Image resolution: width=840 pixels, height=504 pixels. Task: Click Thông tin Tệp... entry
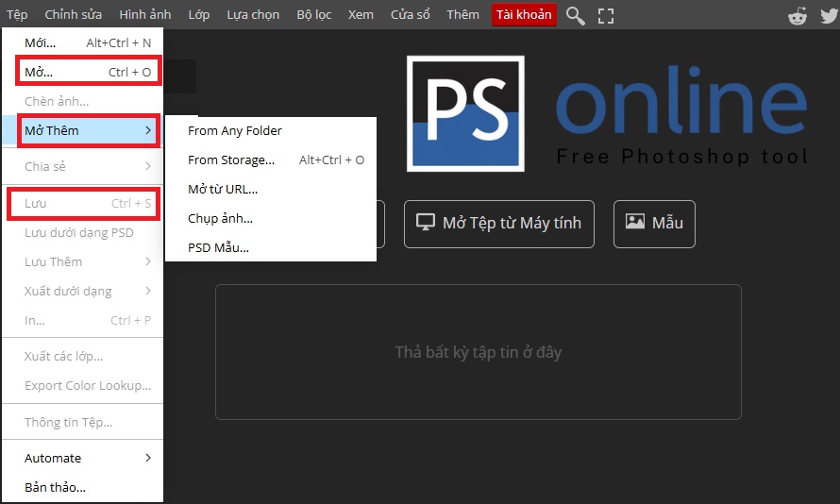click(x=82, y=422)
